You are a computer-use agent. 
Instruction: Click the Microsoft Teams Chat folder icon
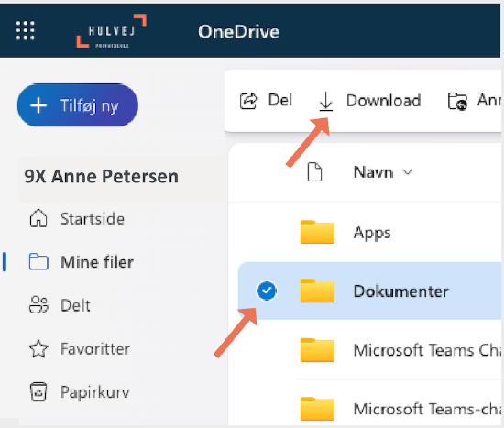click(317, 350)
